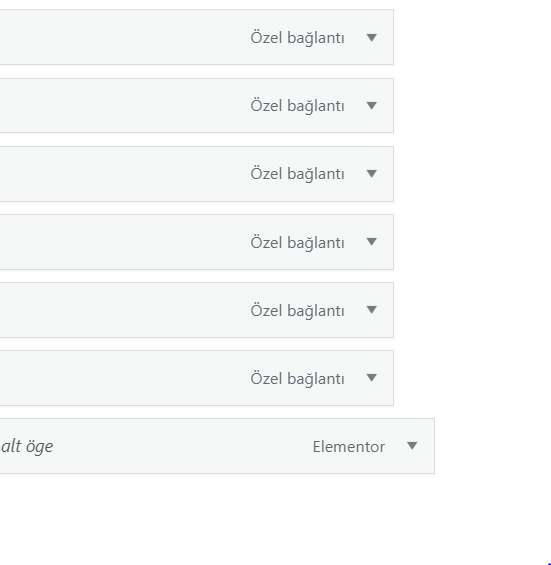Select the sixth menu item bar handle
Screen dimensions: 551x565
click(x=197, y=378)
